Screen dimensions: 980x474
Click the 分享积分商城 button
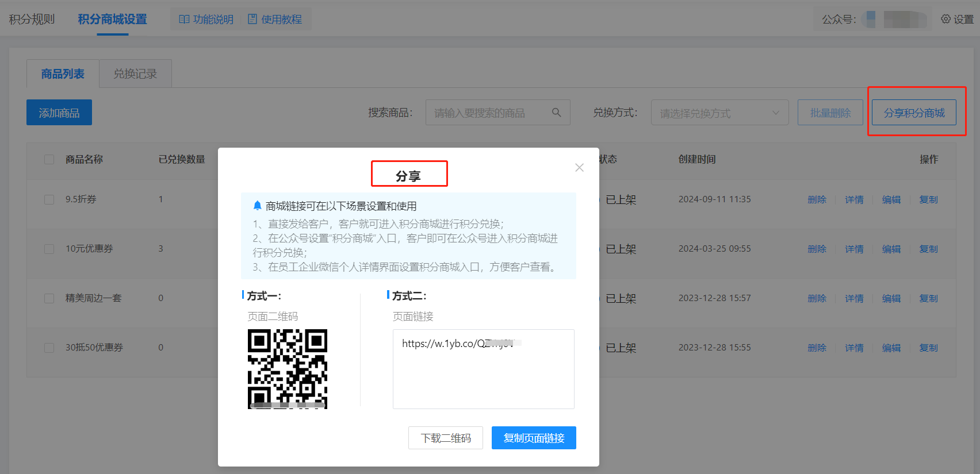[x=914, y=113]
